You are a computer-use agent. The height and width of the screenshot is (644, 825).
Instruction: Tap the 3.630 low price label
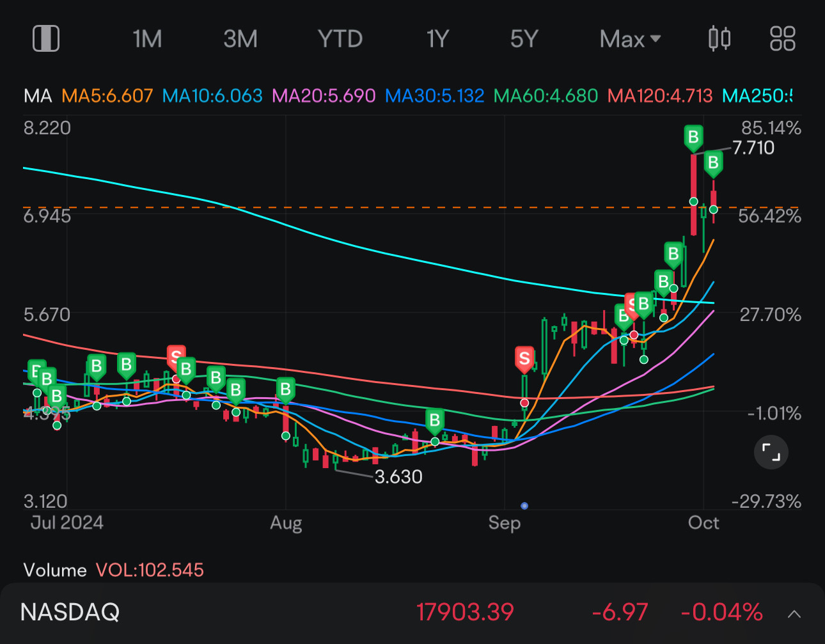click(x=398, y=477)
